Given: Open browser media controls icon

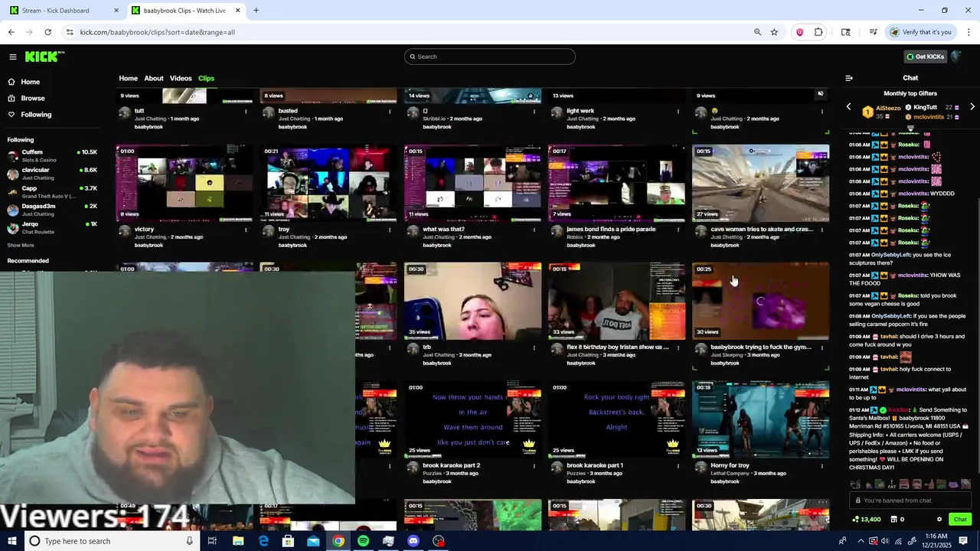Looking at the screenshot, I should point(873,32).
